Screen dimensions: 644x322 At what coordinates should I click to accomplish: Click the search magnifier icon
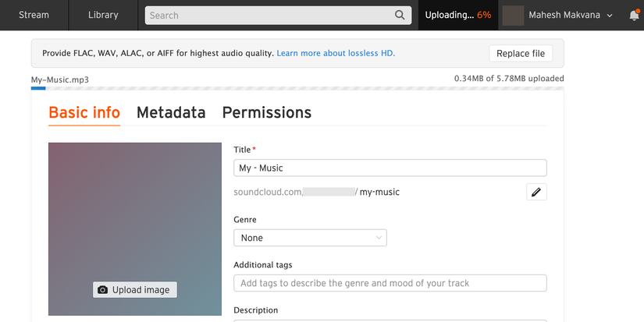400,15
